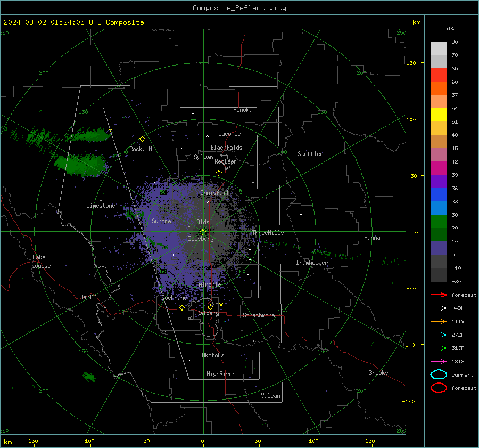Click the green radar echo blob north of Limestone
Image resolution: width=479 pixels, height=448 pixels.
[81, 165]
